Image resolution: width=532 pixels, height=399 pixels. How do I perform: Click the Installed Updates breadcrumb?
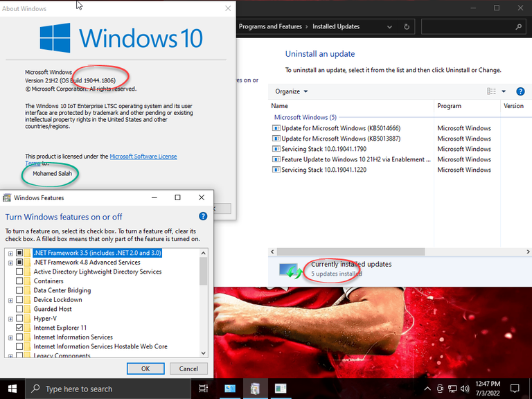(336, 26)
